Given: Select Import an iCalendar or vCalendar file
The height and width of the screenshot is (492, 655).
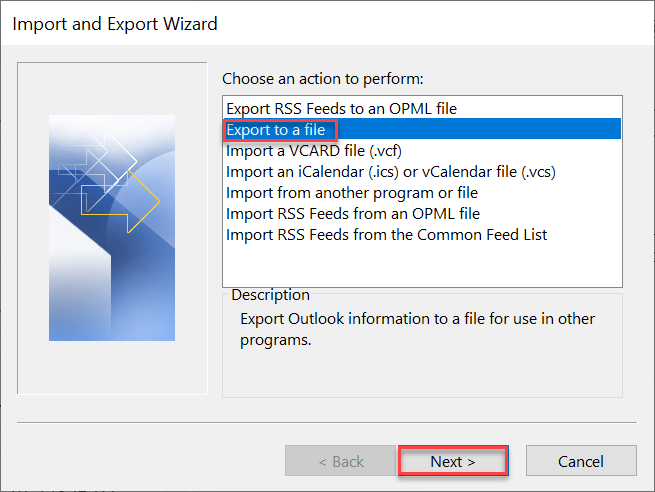Looking at the screenshot, I should [390, 171].
